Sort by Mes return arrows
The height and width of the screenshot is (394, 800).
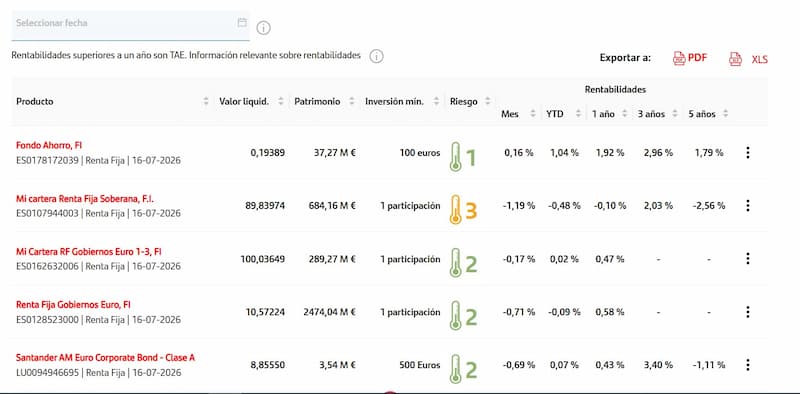point(533,114)
